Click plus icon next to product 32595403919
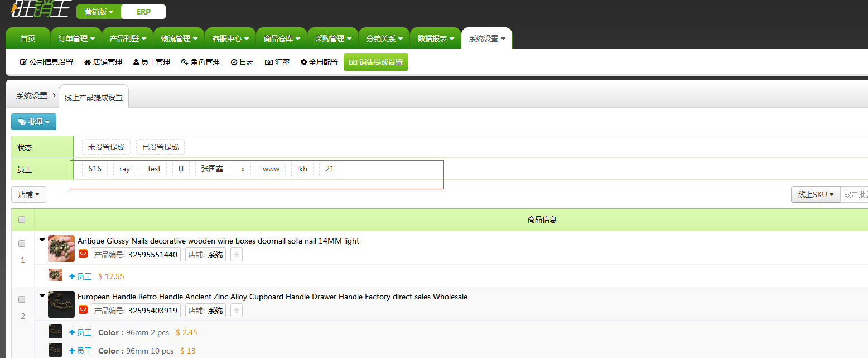868x358 pixels. 237,311
